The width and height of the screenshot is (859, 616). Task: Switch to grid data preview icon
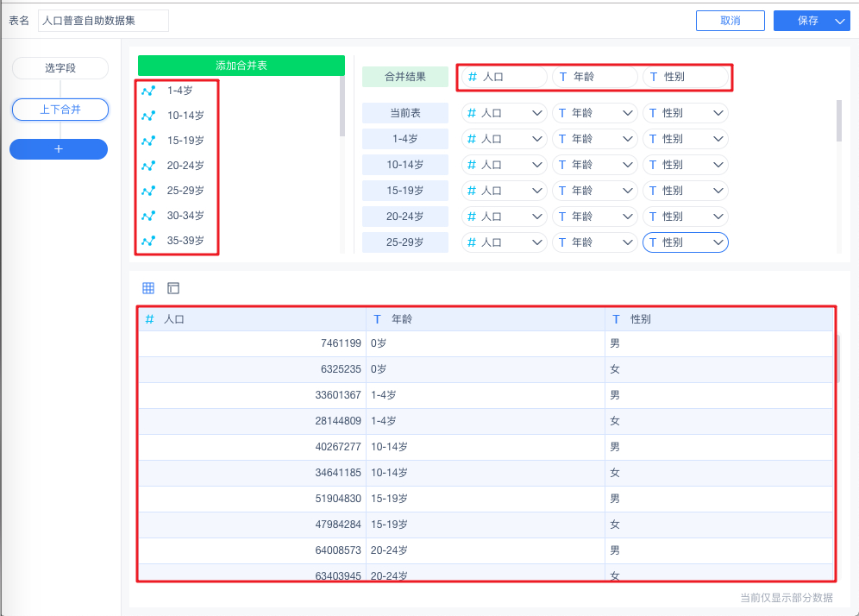(x=148, y=287)
